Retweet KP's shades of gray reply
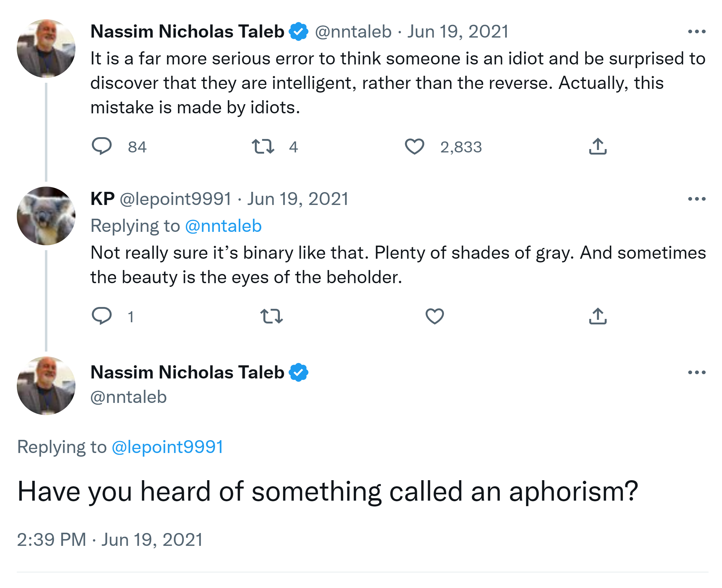The width and height of the screenshot is (722, 588). 271,316
